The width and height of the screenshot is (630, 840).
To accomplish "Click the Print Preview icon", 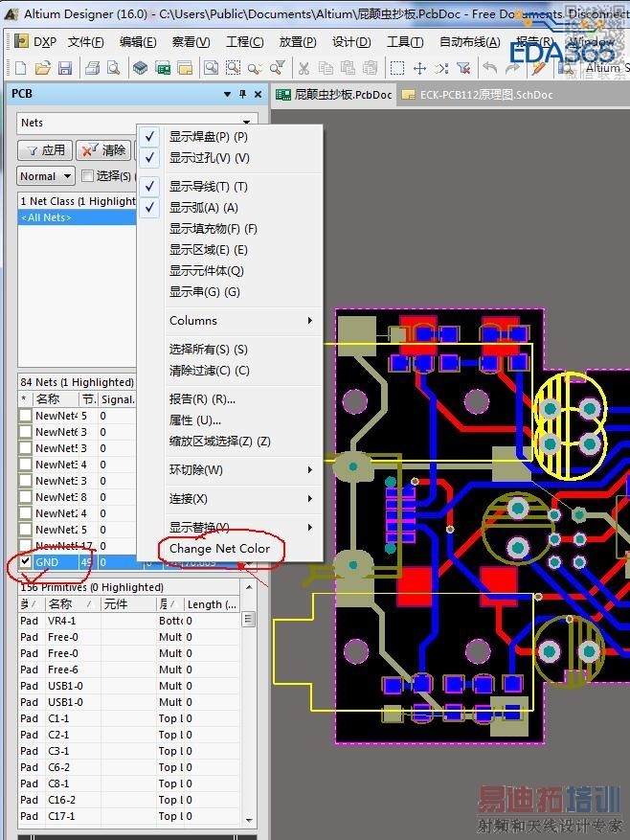I will click(x=113, y=68).
